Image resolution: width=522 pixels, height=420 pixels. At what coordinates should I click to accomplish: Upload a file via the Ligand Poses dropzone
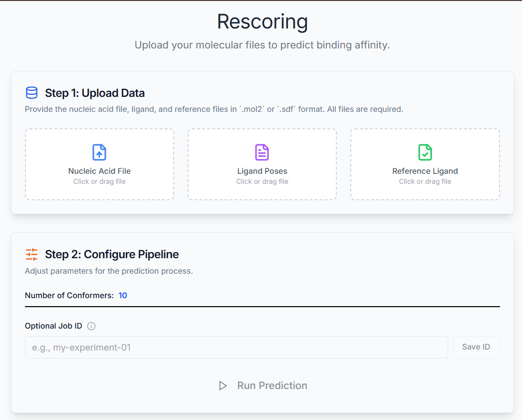[x=262, y=164]
